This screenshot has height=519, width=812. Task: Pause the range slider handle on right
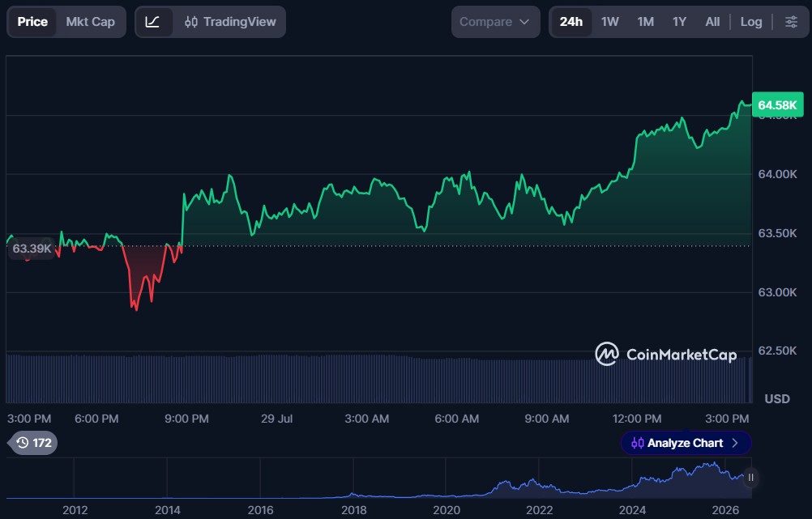tap(750, 478)
